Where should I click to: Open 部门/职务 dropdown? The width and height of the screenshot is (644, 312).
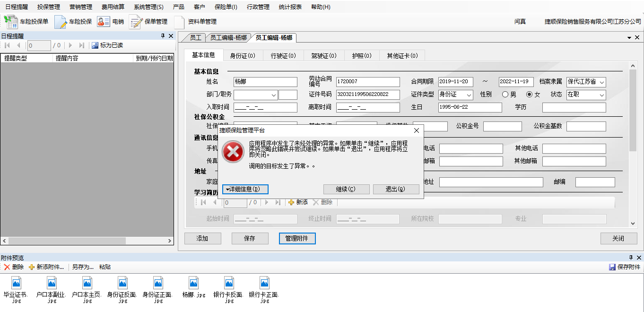[x=274, y=95]
